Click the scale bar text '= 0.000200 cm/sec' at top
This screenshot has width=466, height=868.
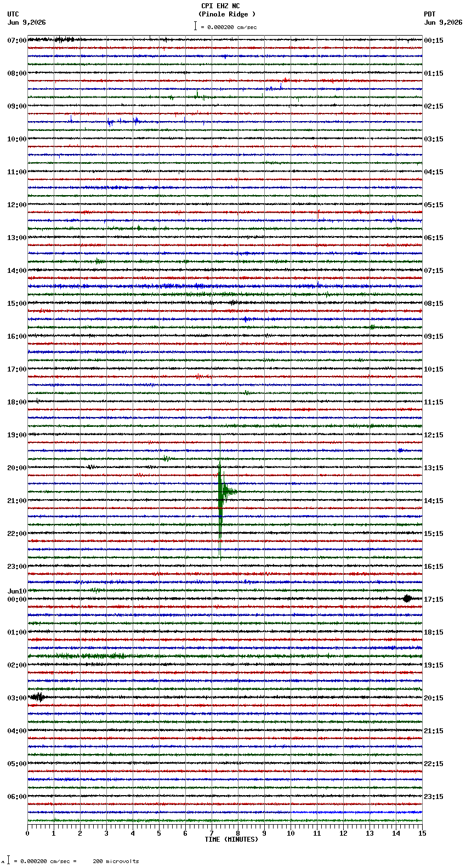pos(229,27)
